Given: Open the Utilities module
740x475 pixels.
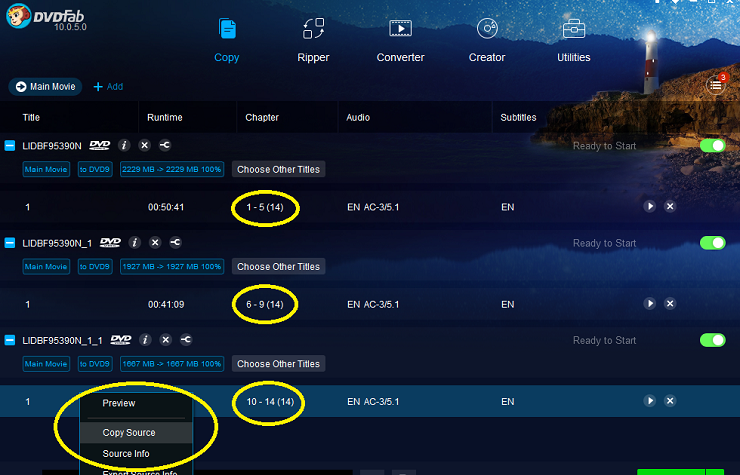Looking at the screenshot, I should click(573, 41).
